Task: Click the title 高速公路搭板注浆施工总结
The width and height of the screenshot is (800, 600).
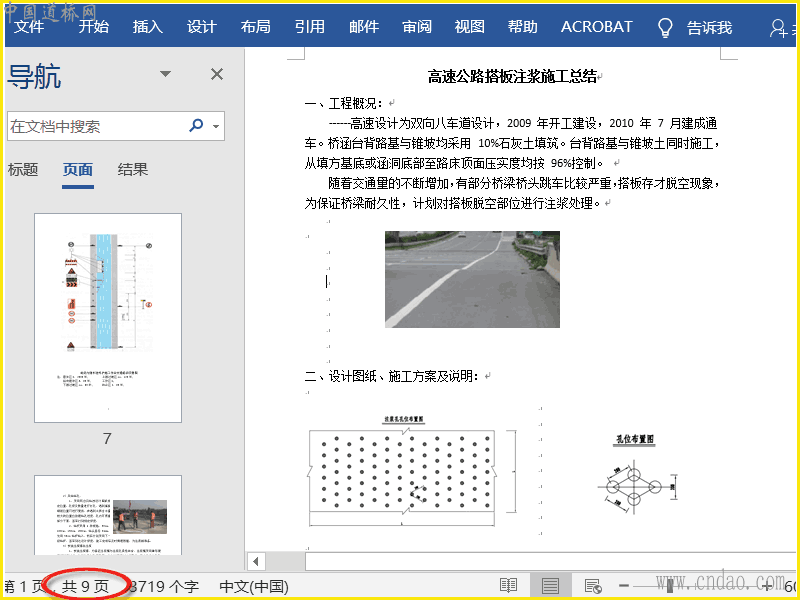Action: pyautogui.click(x=512, y=77)
